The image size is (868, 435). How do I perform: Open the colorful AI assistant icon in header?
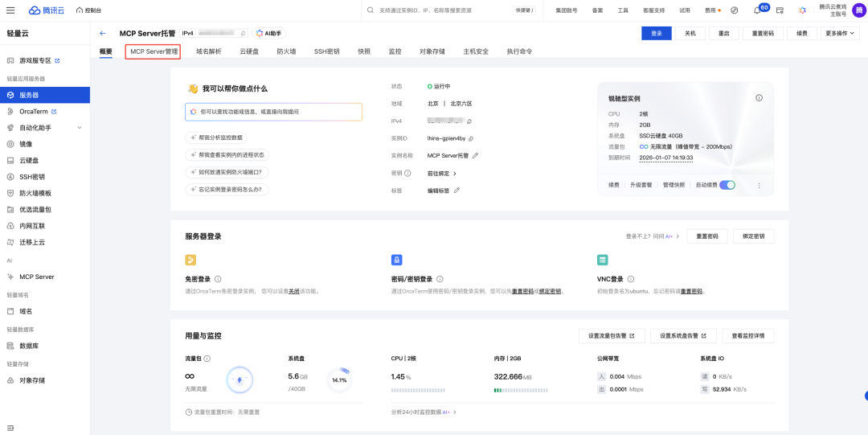click(x=802, y=10)
